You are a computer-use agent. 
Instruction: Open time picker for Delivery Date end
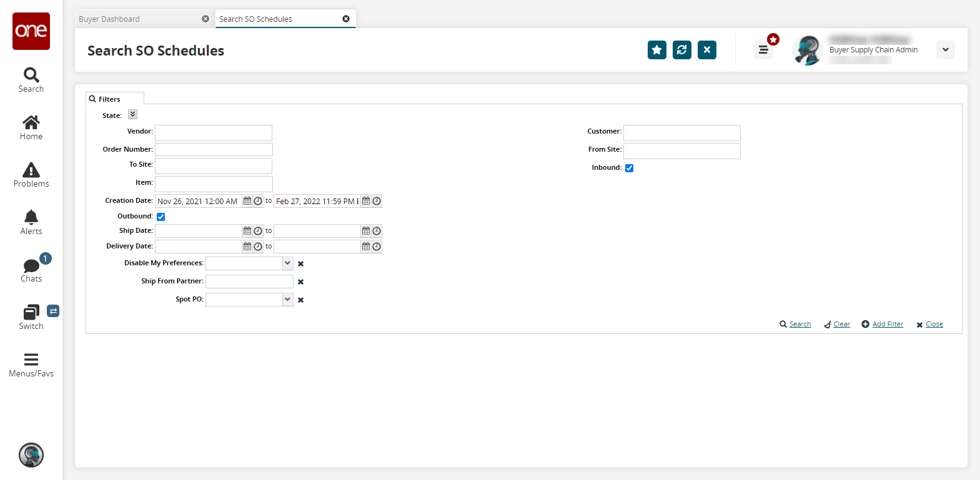(x=377, y=247)
